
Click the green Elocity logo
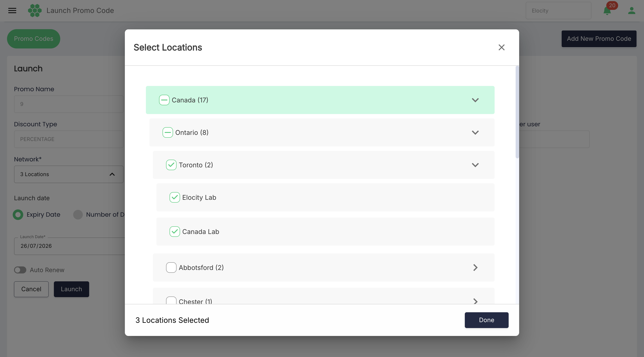(x=35, y=11)
